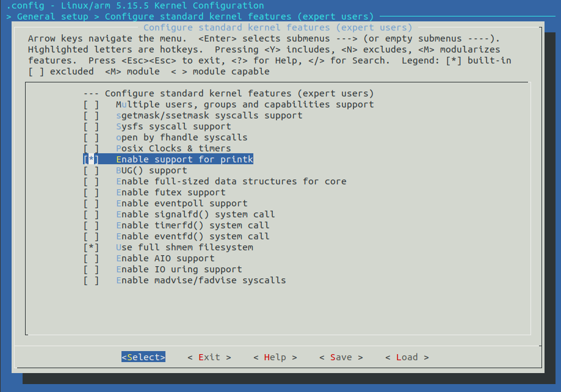Click the Select button
Screen dimensions: 561x392
click(x=143, y=357)
